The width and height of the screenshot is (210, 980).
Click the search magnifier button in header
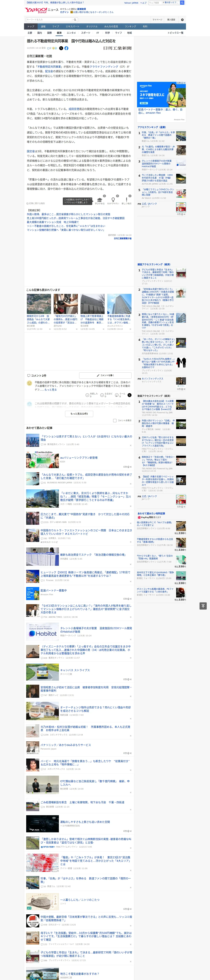pos(75,20)
